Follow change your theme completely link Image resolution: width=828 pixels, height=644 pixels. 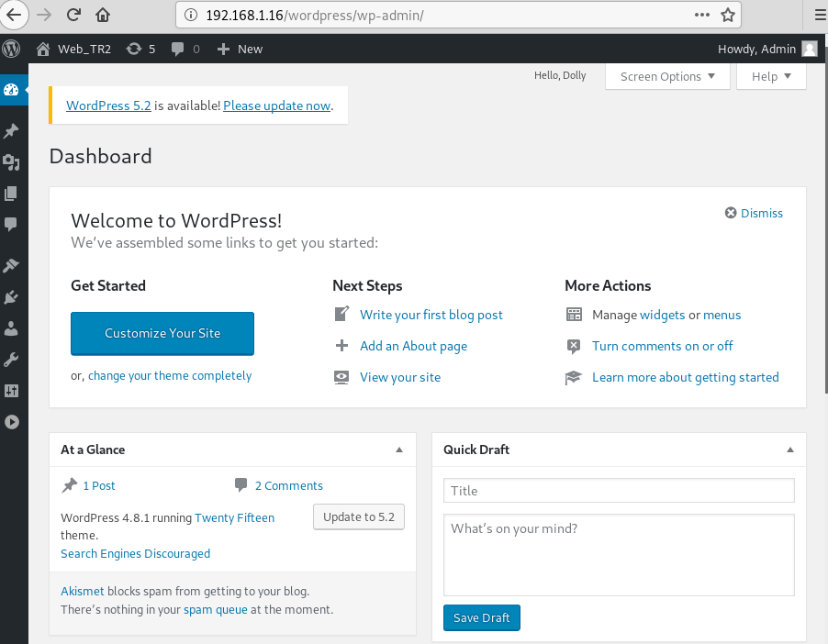170,375
